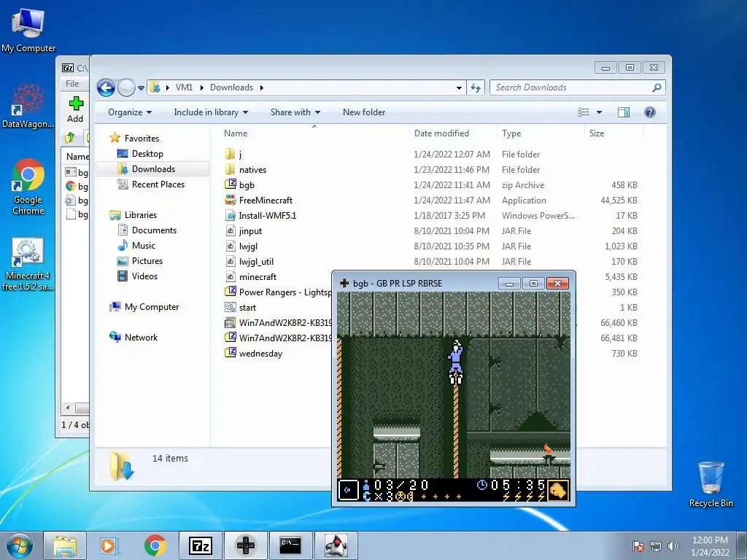
Task: Open File Explorer from the taskbar
Action: [65, 545]
